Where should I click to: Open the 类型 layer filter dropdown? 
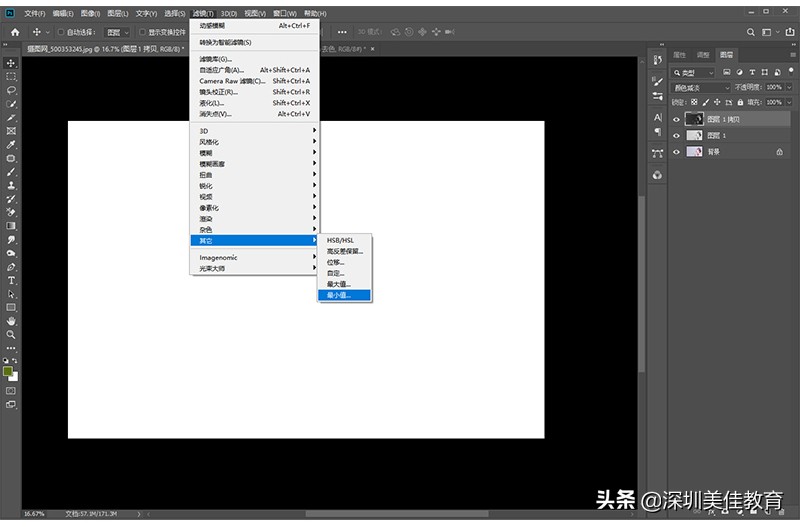coord(693,73)
